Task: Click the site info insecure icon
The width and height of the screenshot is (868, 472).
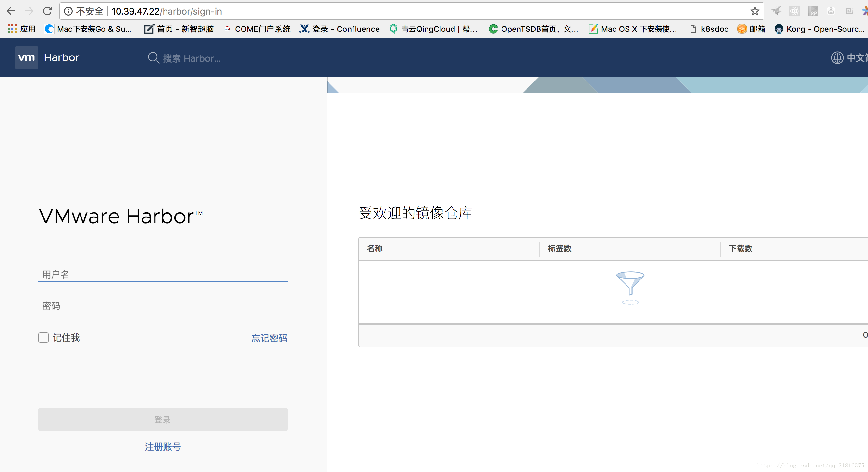Action: [x=68, y=11]
